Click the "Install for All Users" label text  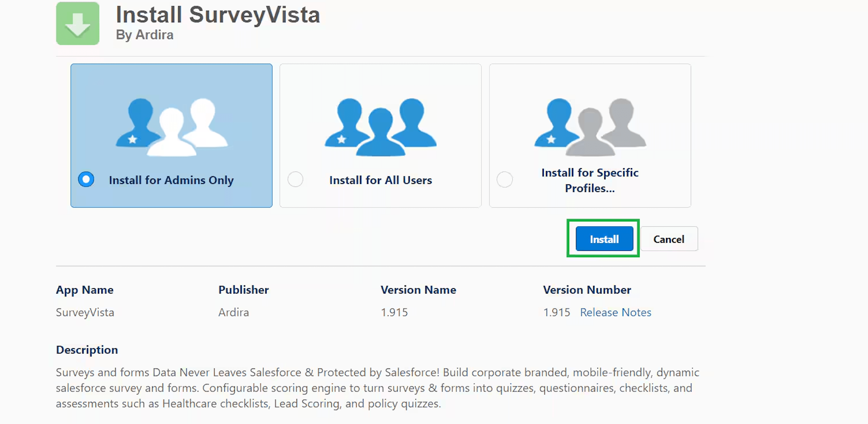tap(380, 180)
